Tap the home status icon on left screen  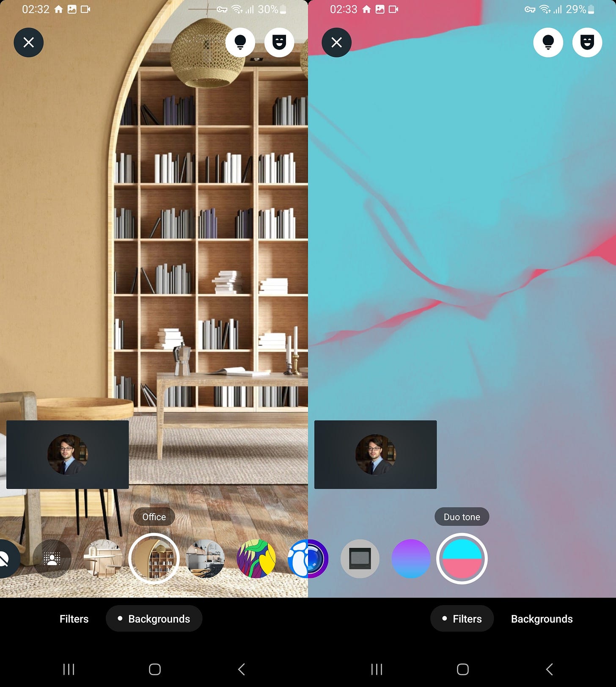coord(59,9)
